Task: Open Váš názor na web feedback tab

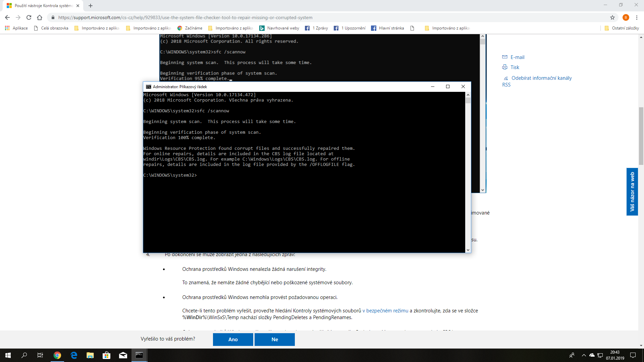Action: point(632,192)
